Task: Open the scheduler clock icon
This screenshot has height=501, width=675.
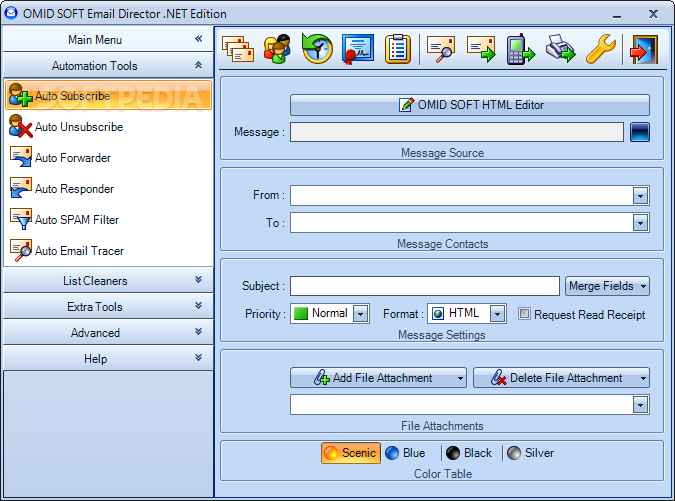Action: pyautogui.click(x=317, y=49)
